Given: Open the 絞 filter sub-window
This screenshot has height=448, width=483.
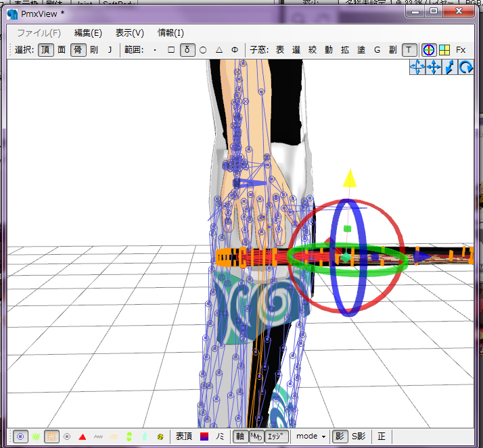Looking at the screenshot, I should point(313,50).
